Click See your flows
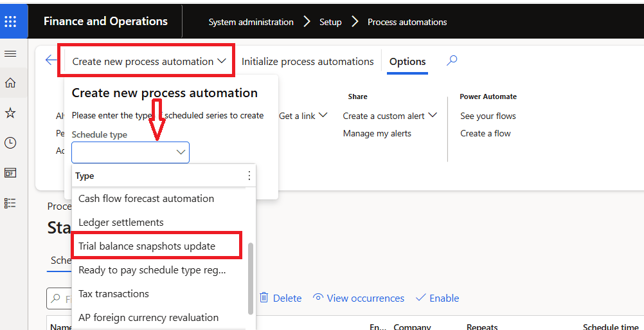This screenshot has height=330, width=644. click(488, 116)
